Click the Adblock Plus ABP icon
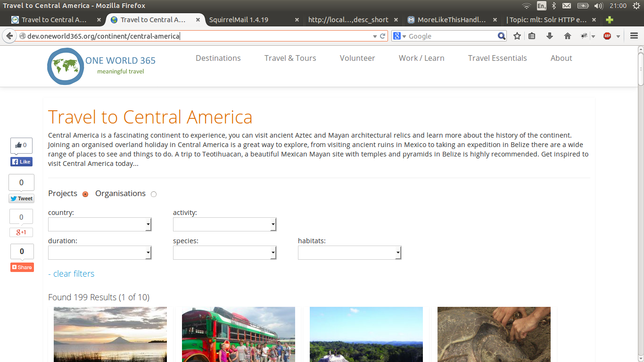The height and width of the screenshot is (362, 644). [x=607, y=36]
